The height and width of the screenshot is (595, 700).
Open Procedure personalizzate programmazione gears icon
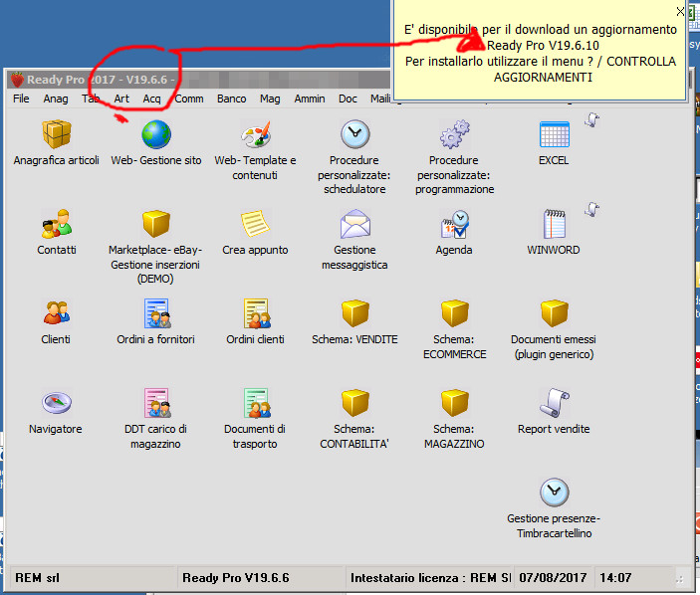tap(454, 134)
